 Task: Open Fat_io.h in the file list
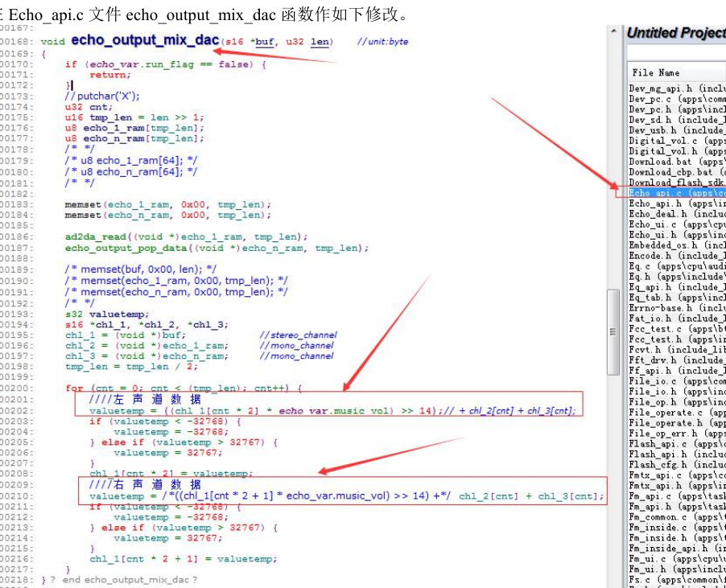(x=677, y=319)
